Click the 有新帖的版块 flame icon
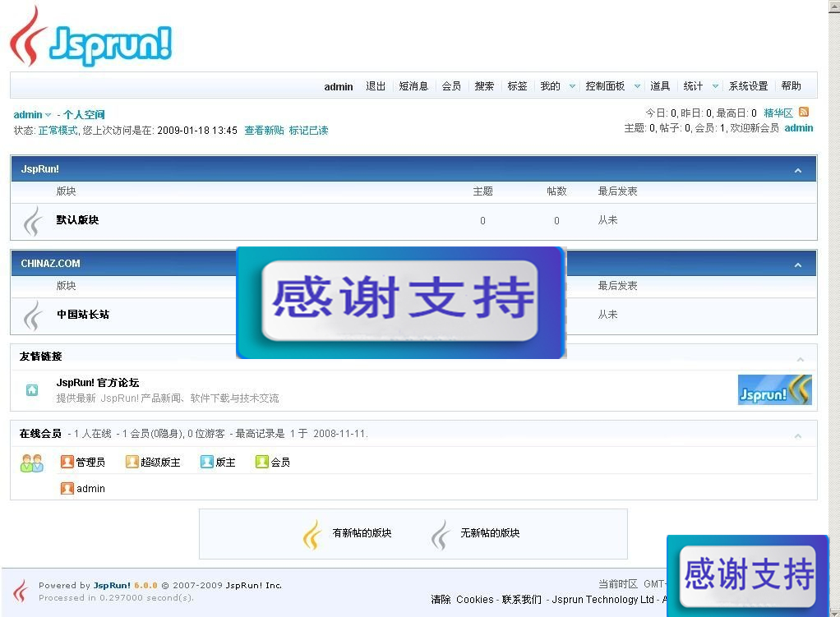 click(x=312, y=535)
